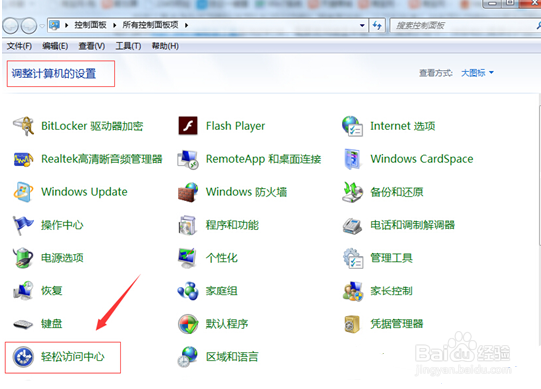541x389 pixels.
Task: Open the 管理工具 text link
Action: coord(391,258)
